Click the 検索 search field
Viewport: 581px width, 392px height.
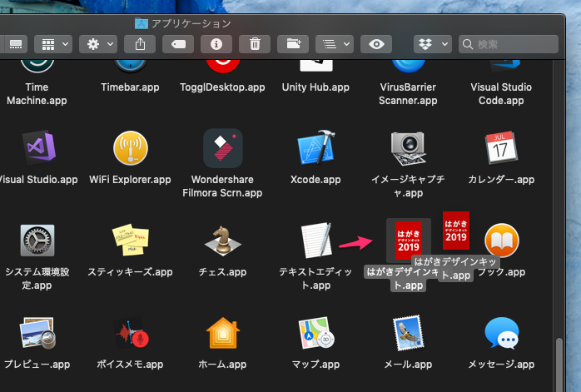(x=509, y=44)
